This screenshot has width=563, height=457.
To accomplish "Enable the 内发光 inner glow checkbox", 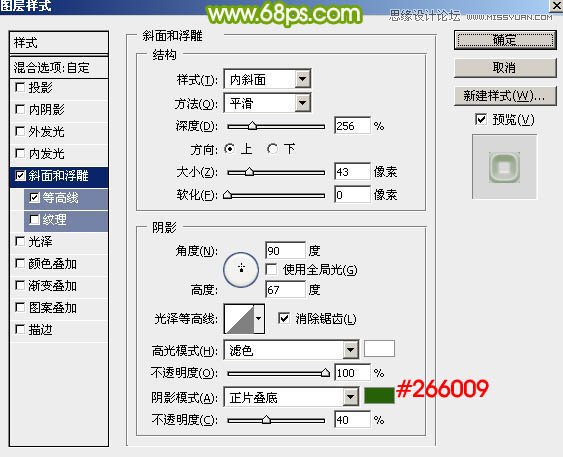I will (x=20, y=153).
